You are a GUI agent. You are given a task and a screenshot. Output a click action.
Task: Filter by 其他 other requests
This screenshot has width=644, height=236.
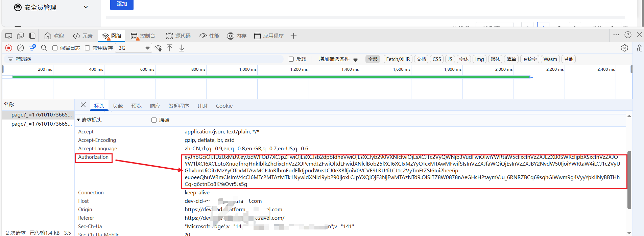click(x=568, y=59)
